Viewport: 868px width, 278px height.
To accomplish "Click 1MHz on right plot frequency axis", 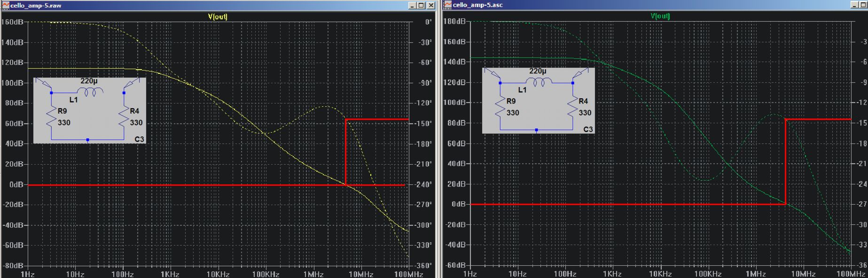I will 756,274.
